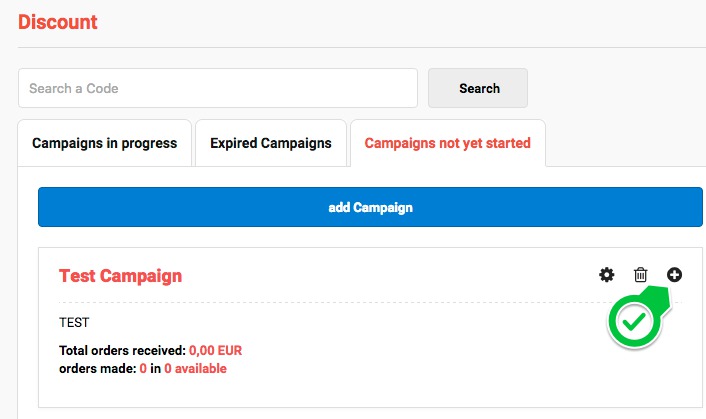706x419 pixels.
Task: Click the blue add Campaign button
Action: (370, 208)
